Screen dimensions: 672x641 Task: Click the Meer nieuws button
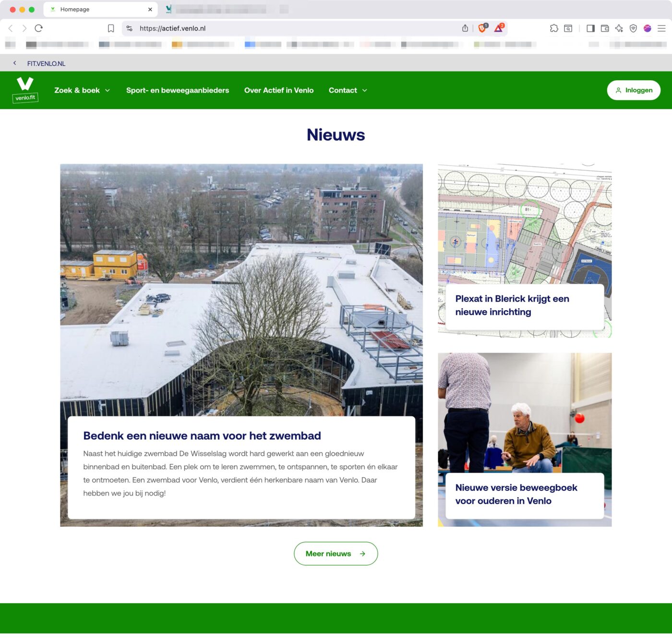pos(336,554)
